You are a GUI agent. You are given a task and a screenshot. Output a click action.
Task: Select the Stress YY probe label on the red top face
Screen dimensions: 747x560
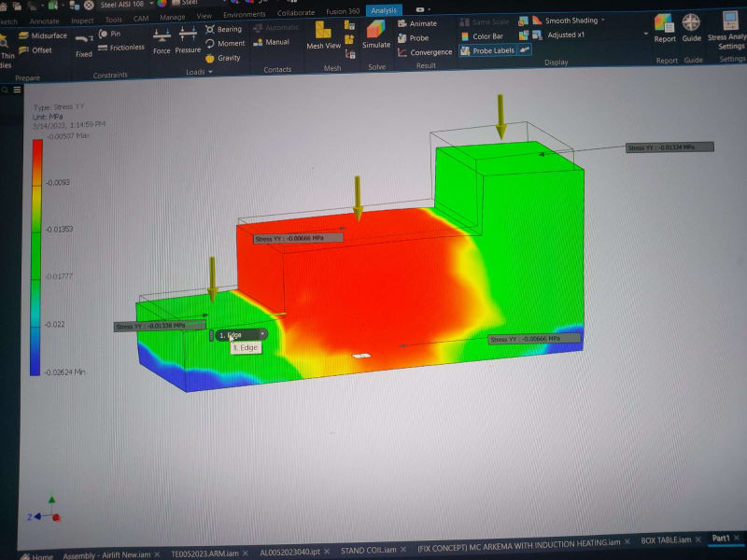(x=298, y=238)
